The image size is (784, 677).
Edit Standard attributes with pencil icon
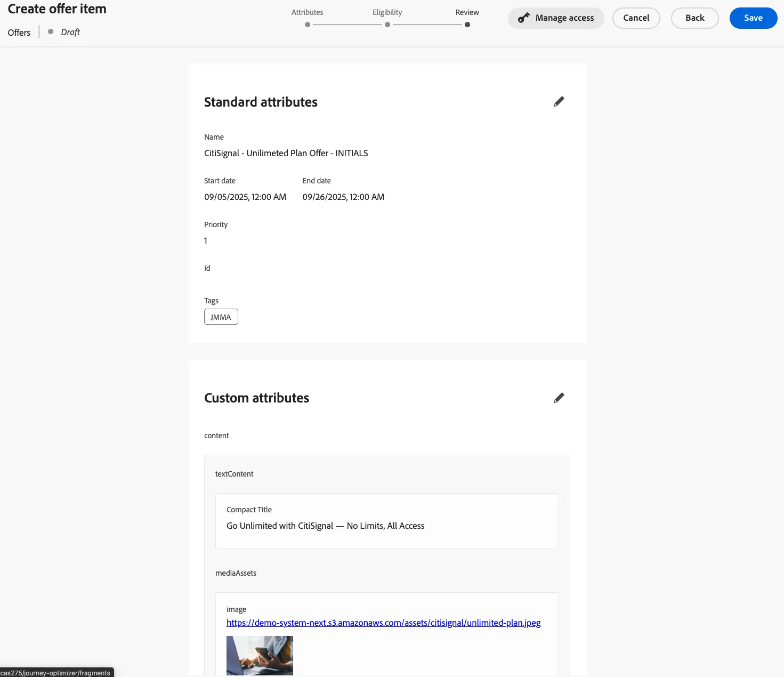[x=559, y=101]
